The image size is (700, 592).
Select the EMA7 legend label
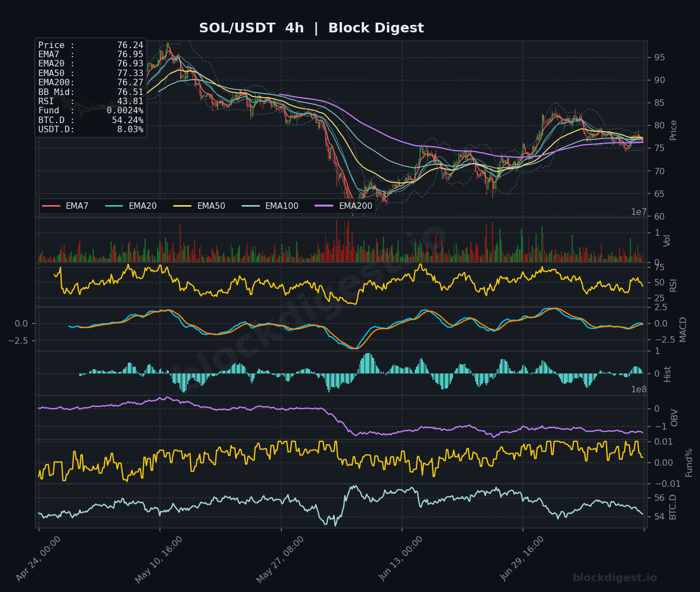pos(77,206)
